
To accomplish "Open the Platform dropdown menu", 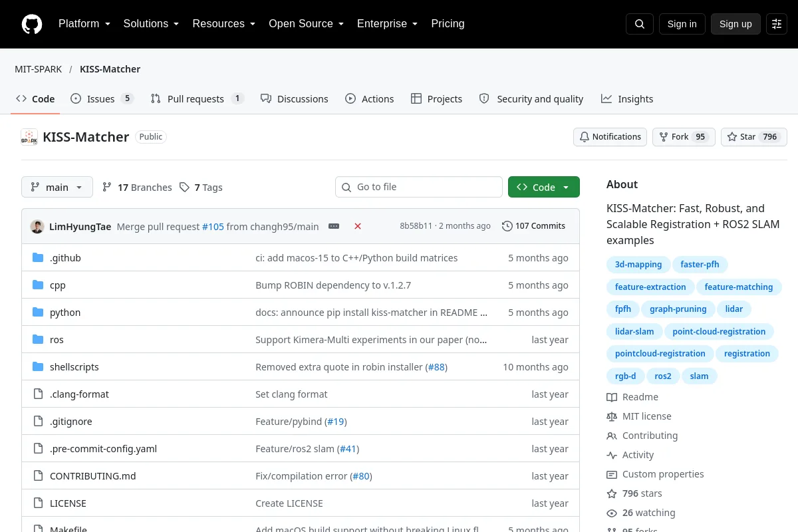I will [84, 24].
